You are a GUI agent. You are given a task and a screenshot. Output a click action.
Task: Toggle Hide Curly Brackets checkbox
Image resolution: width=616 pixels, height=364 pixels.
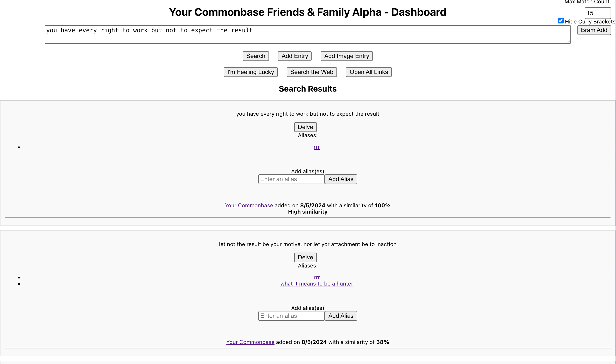point(560,21)
